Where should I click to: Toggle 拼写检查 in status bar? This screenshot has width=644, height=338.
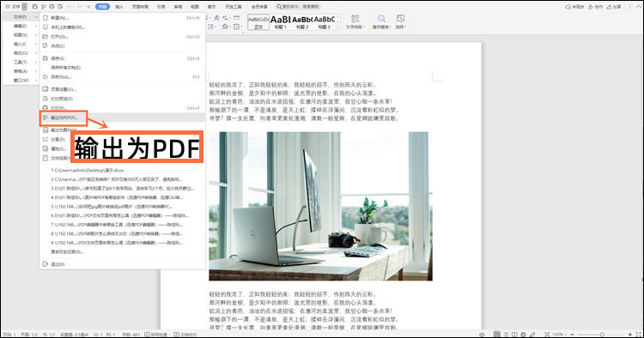[155, 335]
